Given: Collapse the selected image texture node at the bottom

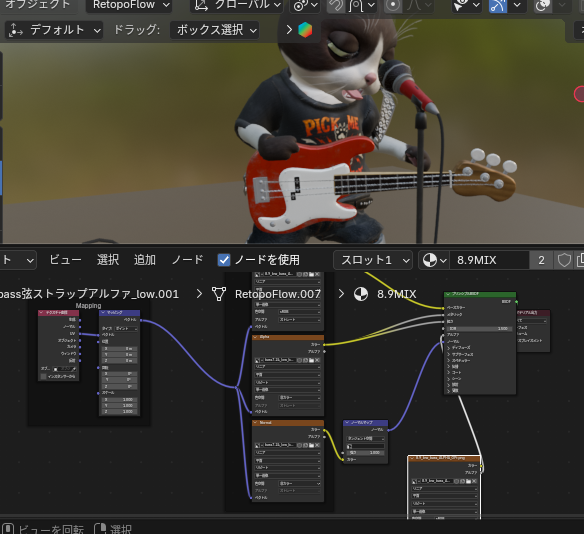Looking at the screenshot, I should 412,458.
